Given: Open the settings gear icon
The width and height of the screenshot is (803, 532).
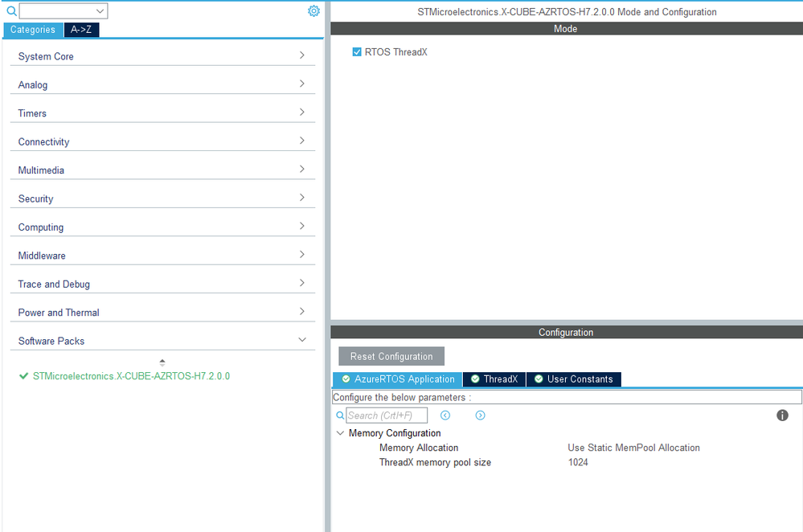Looking at the screenshot, I should coord(313,10).
